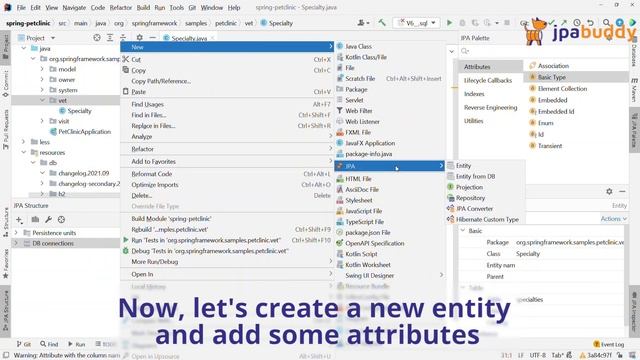
Task: Open the Refactor menu
Action: pos(120,7)
